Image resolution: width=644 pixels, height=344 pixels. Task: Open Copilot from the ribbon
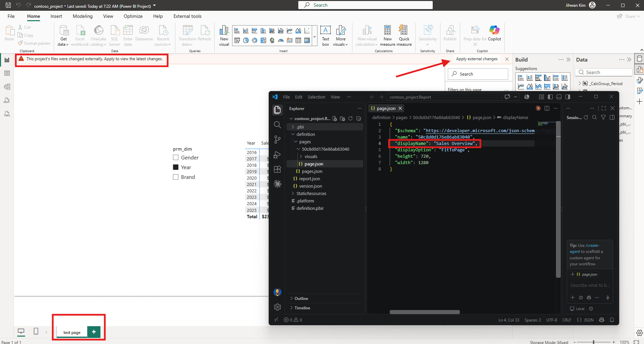pos(495,34)
